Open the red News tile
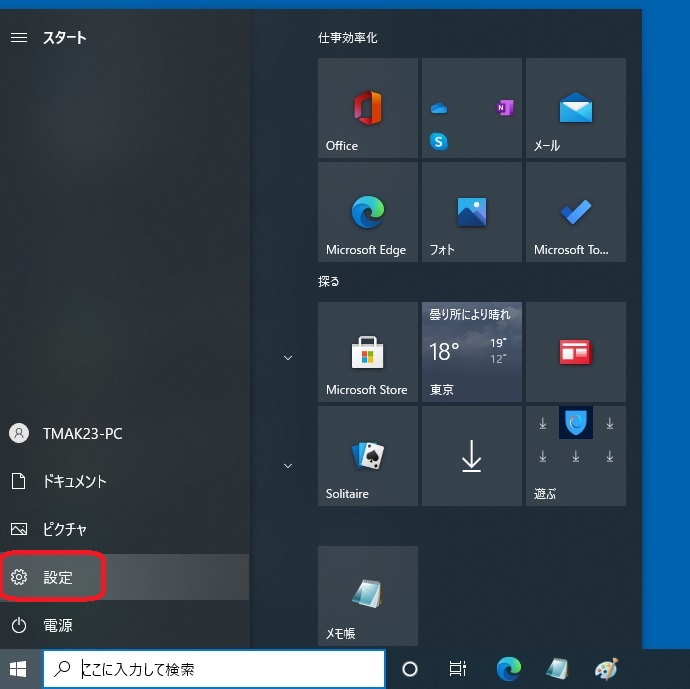 [575, 352]
